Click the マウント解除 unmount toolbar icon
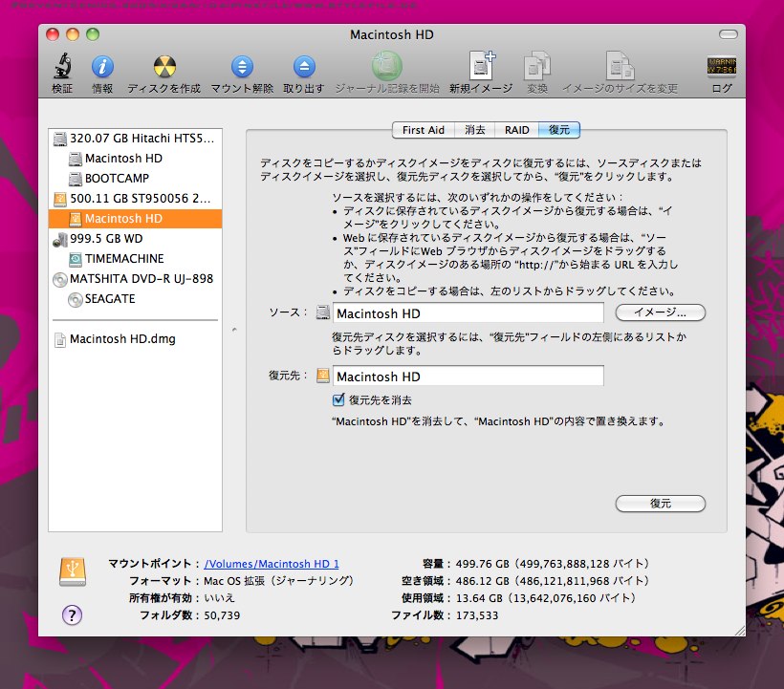The width and height of the screenshot is (784, 689). pyautogui.click(x=242, y=67)
